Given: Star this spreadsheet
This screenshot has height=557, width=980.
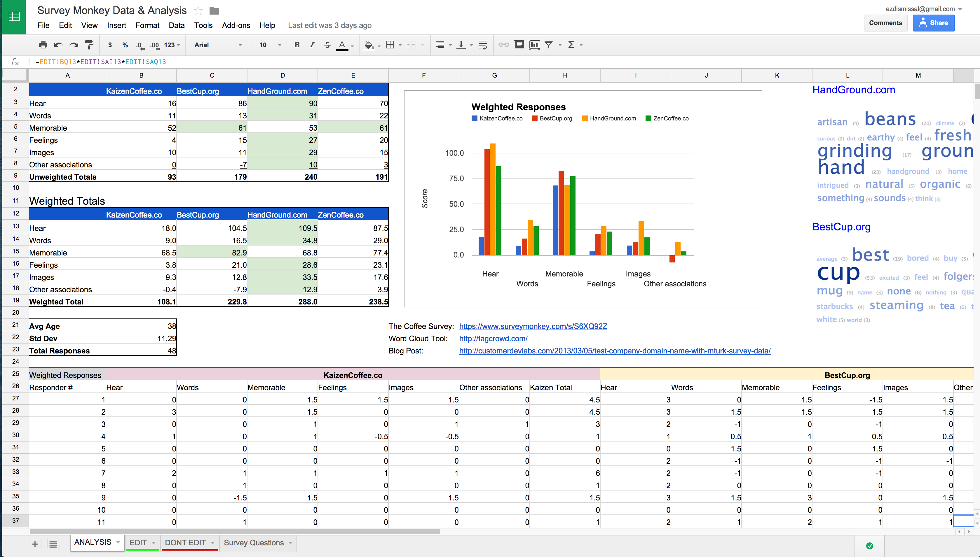Looking at the screenshot, I should coord(198,11).
